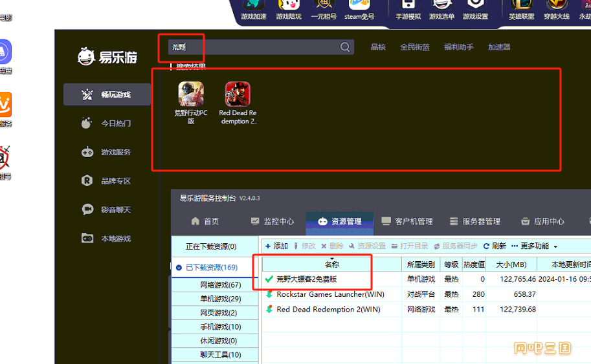The height and width of the screenshot is (364, 591).
Task: Select 正在下载资源(0) category
Action: (211, 246)
